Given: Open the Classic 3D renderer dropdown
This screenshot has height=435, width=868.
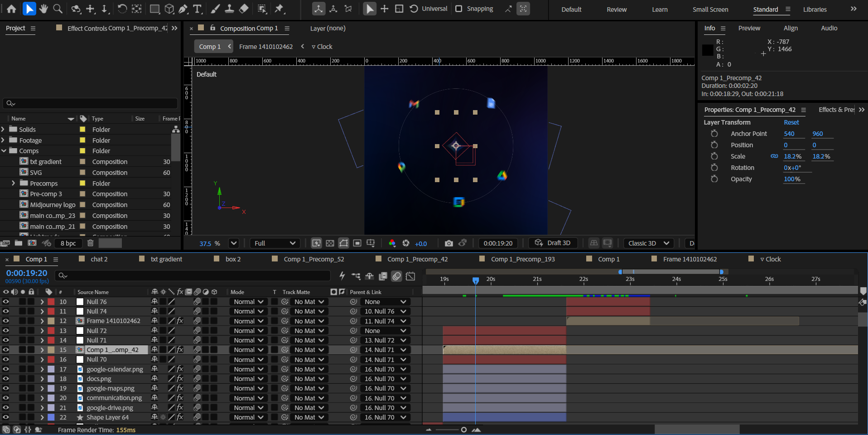Looking at the screenshot, I should [648, 243].
